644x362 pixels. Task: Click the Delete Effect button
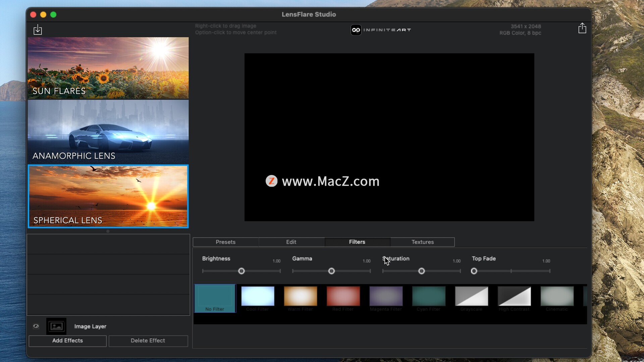(148, 341)
